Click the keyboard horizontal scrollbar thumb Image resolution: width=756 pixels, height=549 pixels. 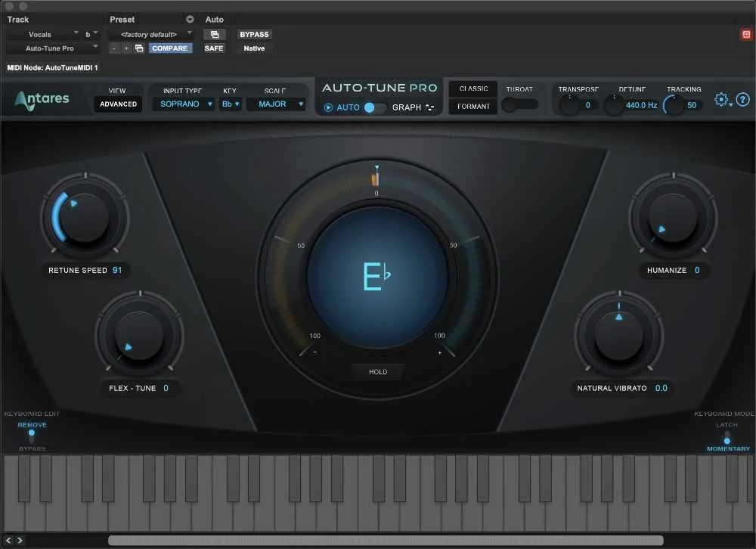coord(386,541)
